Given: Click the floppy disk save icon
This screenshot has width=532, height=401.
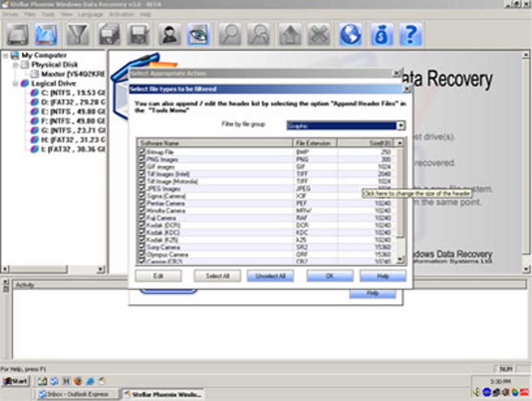Looking at the screenshot, I should [139, 34].
